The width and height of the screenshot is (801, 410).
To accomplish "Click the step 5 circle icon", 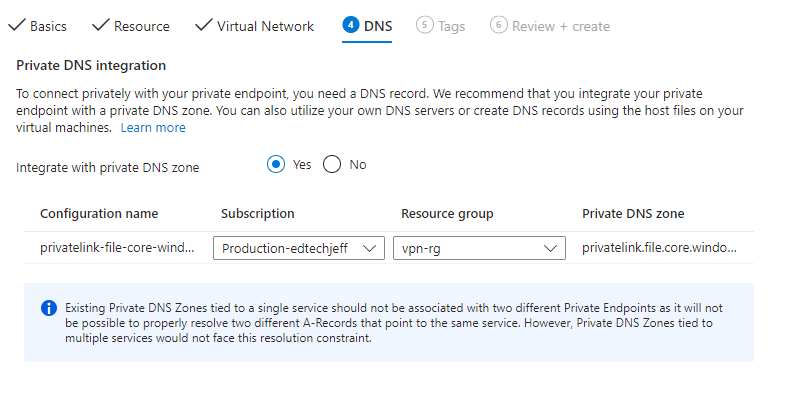I will (x=424, y=25).
